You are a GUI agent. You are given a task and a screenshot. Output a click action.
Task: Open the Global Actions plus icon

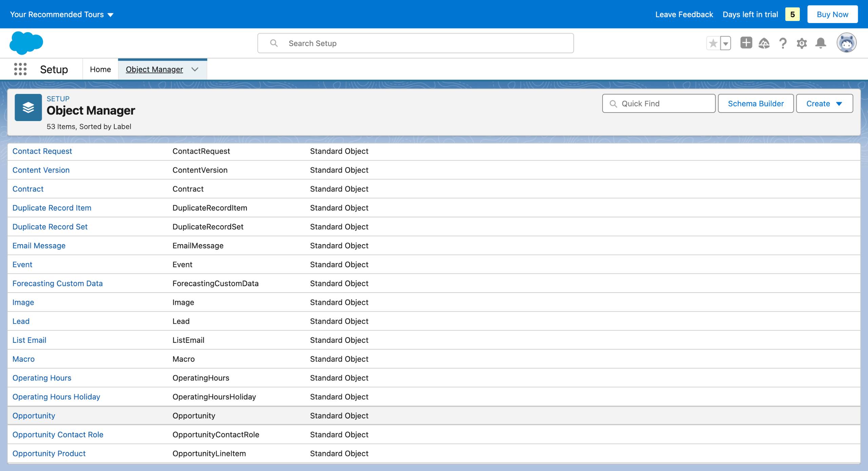[x=746, y=43]
